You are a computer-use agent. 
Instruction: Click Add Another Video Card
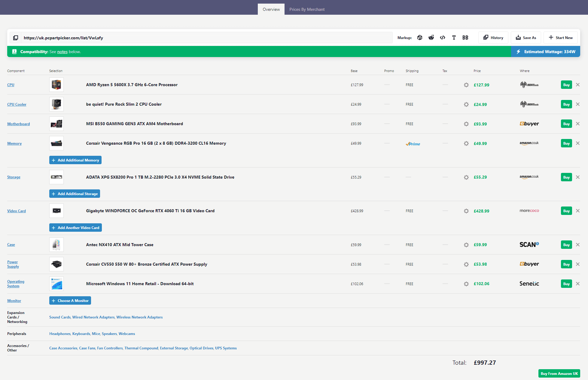tap(75, 228)
